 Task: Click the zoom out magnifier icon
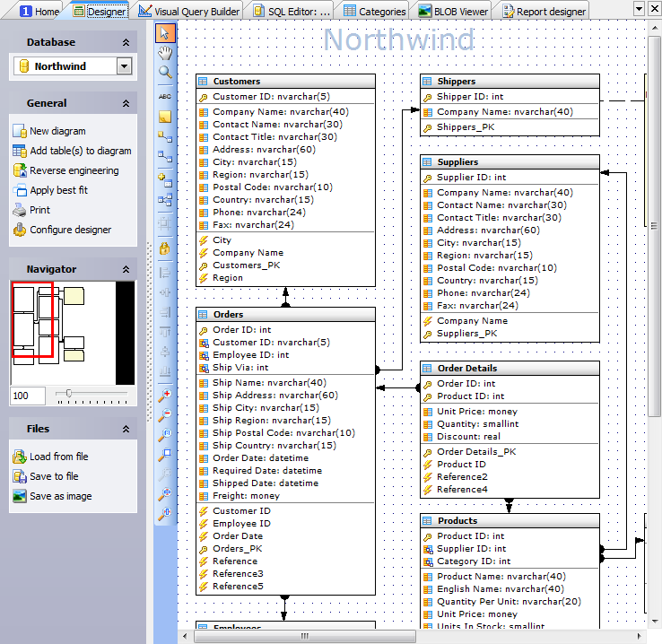[x=165, y=415]
